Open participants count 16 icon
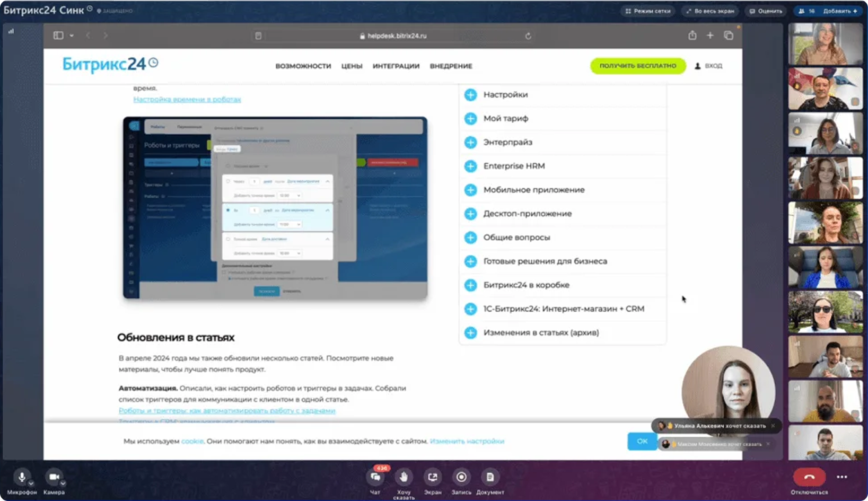 point(806,11)
